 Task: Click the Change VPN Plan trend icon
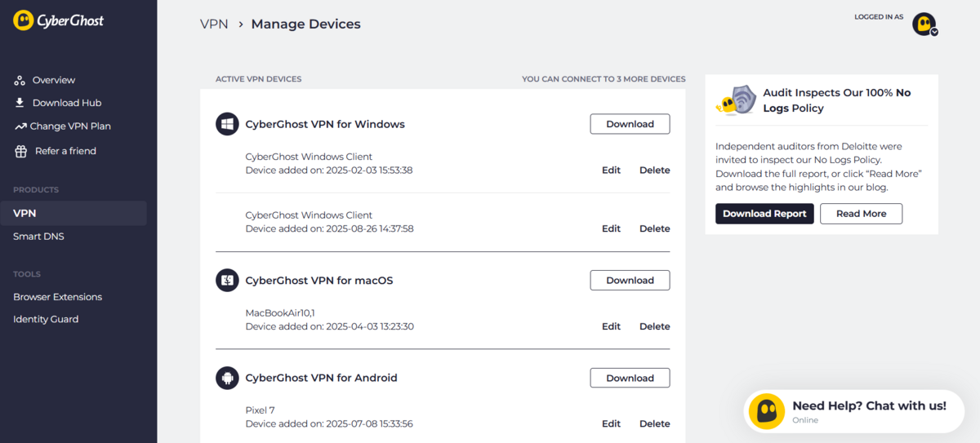pyautogui.click(x=20, y=126)
